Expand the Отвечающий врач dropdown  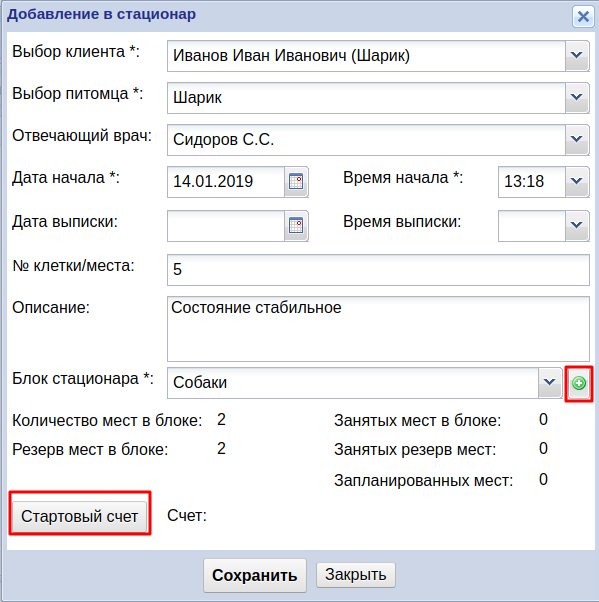577,140
